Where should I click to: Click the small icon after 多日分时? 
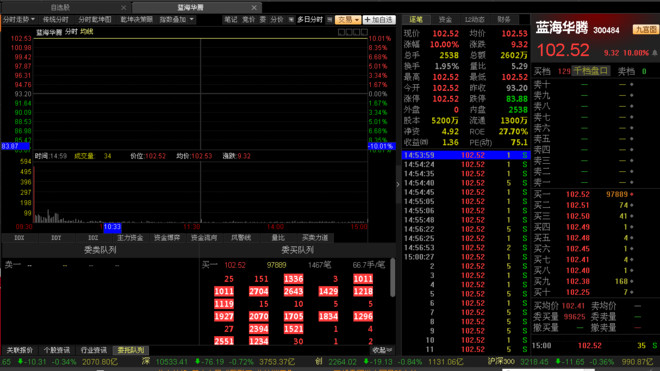tap(330, 20)
